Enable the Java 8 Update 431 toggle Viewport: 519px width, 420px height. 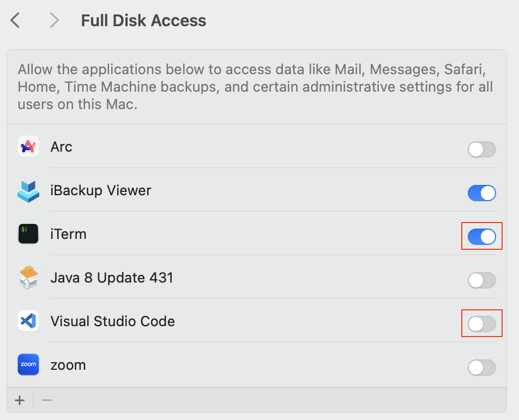(x=481, y=280)
